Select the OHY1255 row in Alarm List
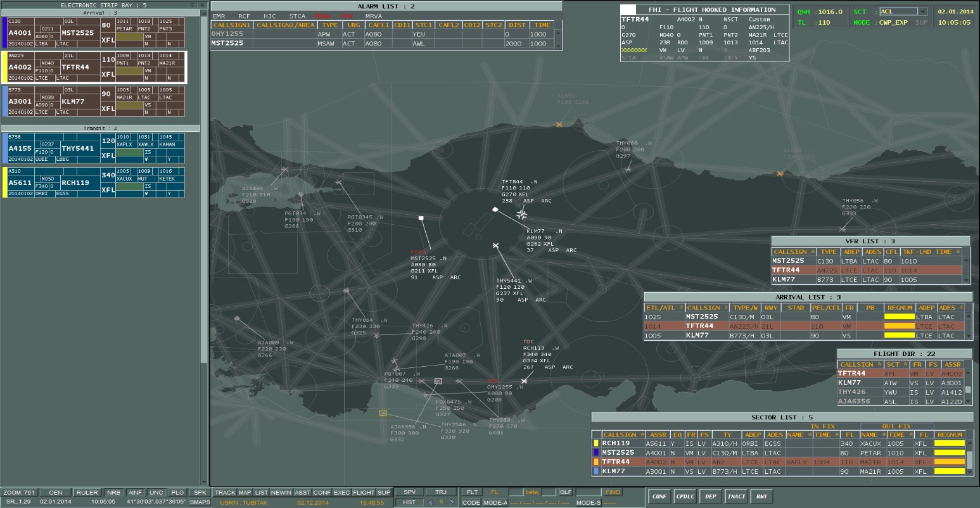The height and width of the screenshot is (508, 980). tap(384, 34)
